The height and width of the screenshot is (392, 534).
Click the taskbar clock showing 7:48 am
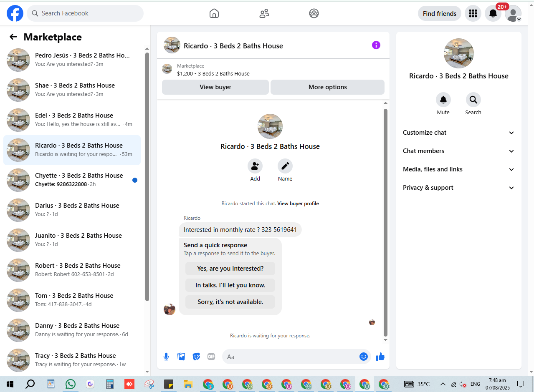(497, 384)
